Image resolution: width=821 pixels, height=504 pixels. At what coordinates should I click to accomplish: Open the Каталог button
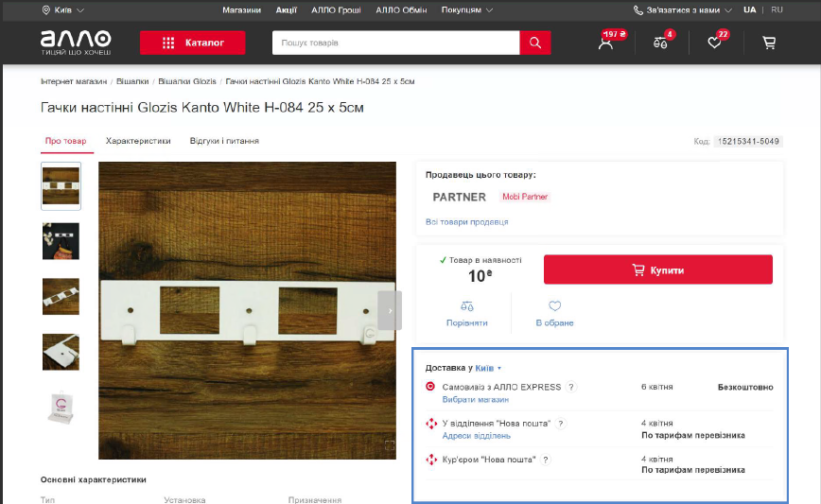pos(192,43)
